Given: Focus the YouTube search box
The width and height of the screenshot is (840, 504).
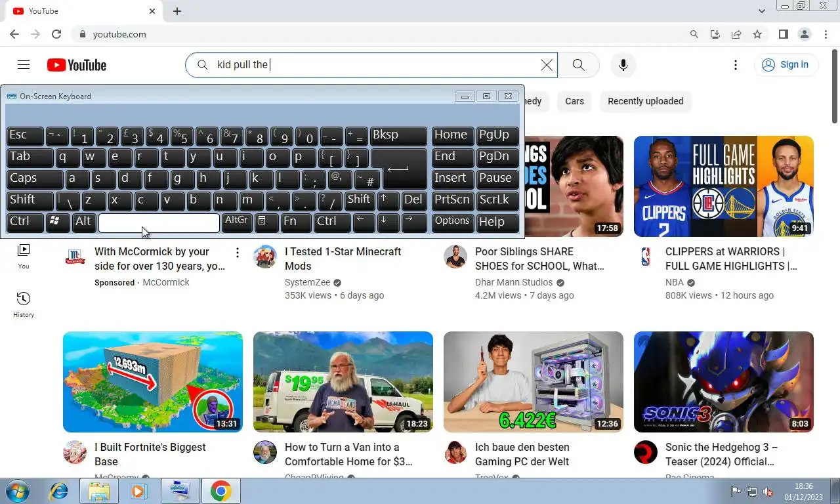Looking at the screenshot, I should pos(371,65).
